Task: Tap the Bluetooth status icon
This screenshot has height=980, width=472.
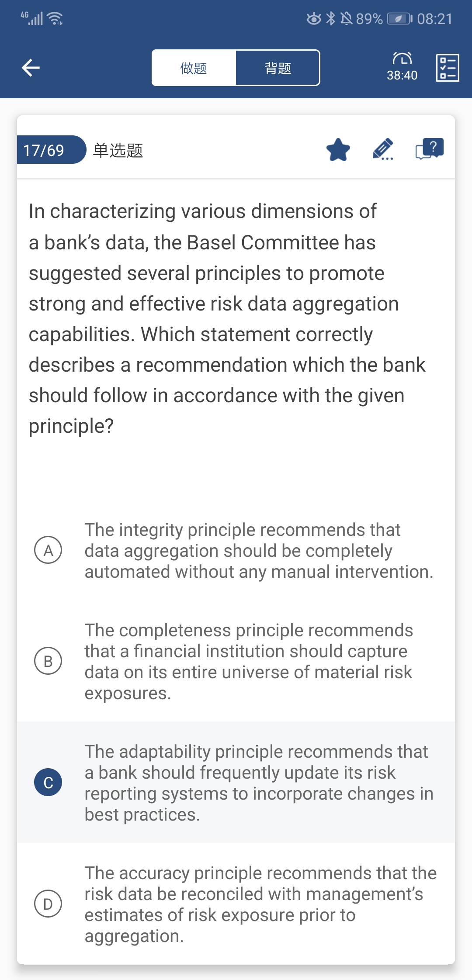Action: 331,19
